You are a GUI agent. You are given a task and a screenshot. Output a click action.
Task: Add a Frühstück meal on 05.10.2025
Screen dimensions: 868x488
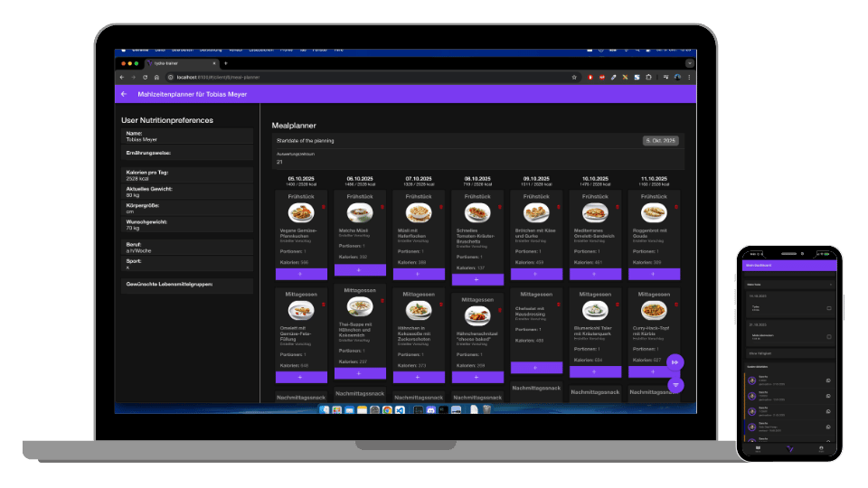[301, 274]
